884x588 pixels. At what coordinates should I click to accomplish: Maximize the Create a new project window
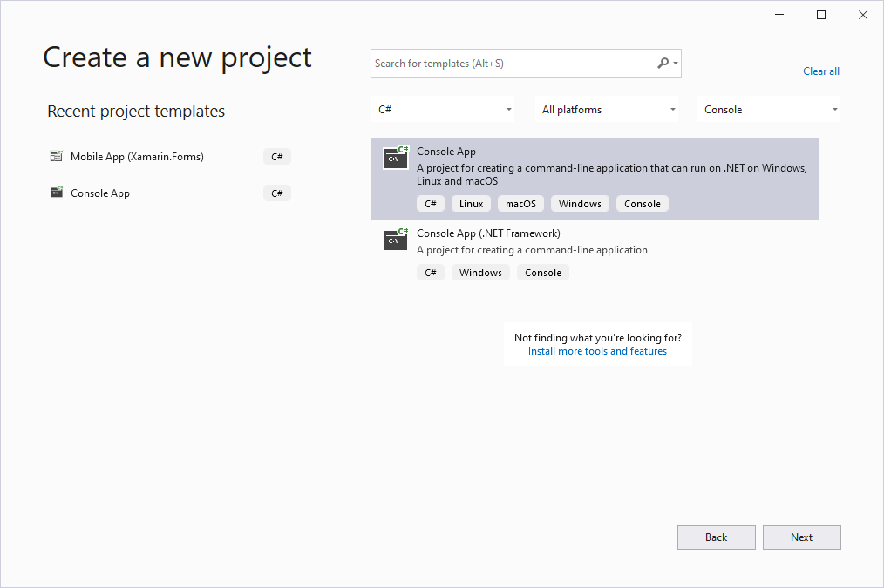click(x=820, y=15)
